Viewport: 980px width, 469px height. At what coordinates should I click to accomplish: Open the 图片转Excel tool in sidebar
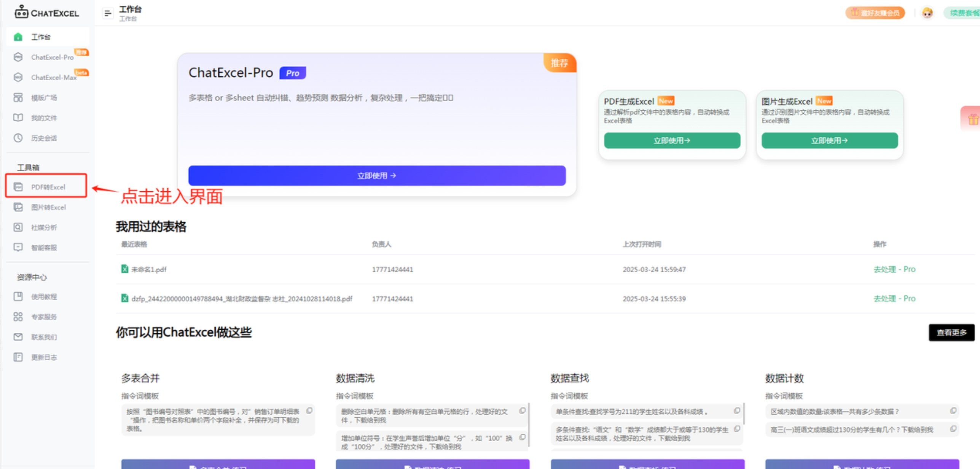(x=48, y=207)
